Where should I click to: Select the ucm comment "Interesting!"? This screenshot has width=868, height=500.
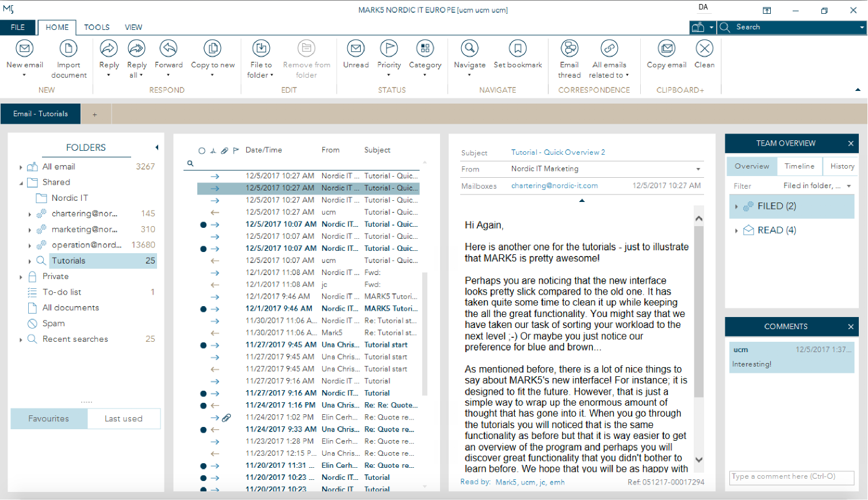pyautogui.click(x=792, y=357)
